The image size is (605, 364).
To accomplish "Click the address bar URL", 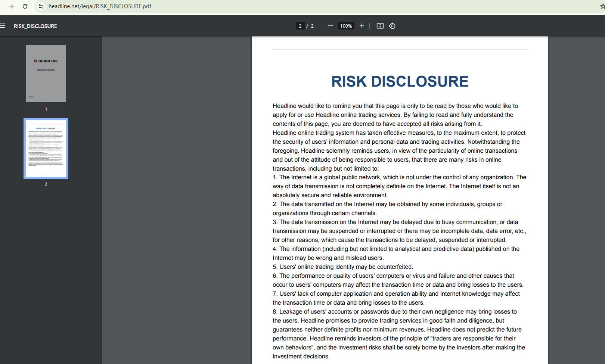I will [x=100, y=6].
